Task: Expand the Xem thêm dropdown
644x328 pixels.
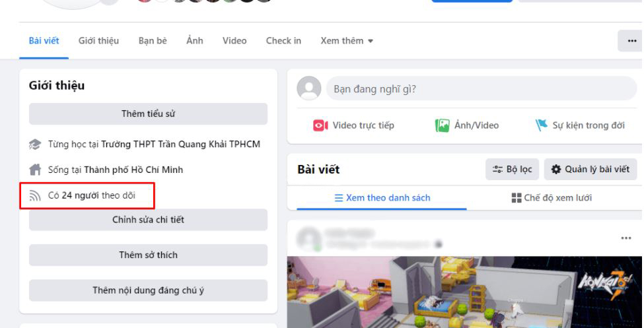Action: pyautogui.click(x=347, y=41)
